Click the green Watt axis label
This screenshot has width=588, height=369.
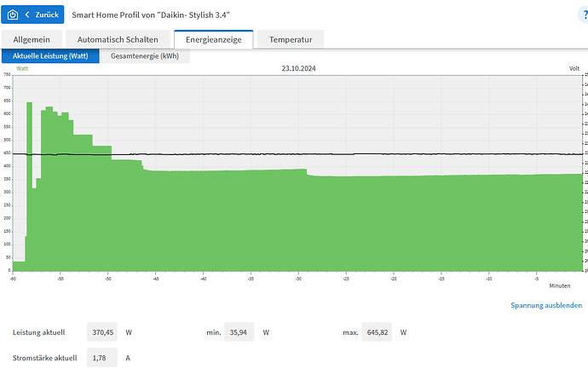pyautogui.click(x=22, y=68)
